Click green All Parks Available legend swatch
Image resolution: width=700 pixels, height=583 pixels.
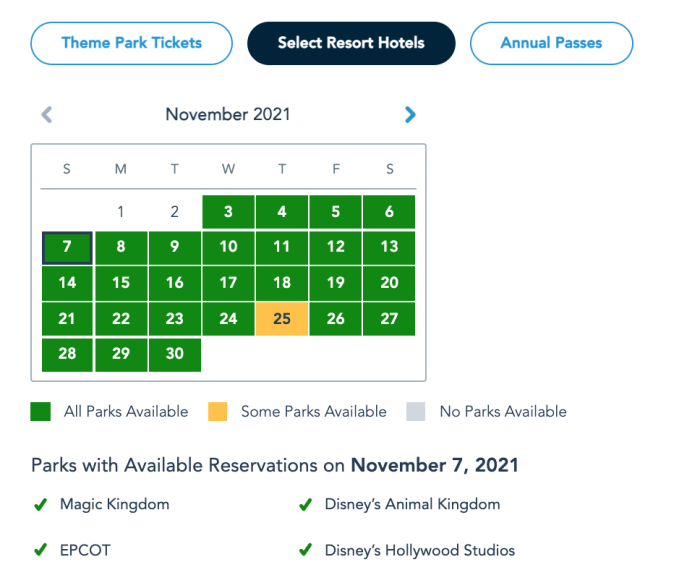[41, 412]
